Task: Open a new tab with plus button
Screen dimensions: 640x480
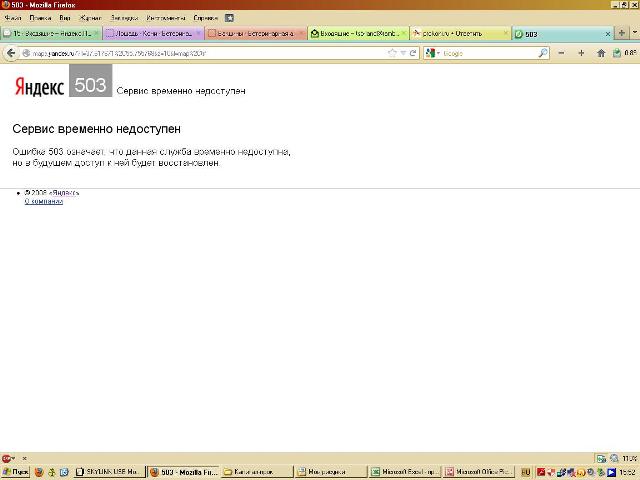Action: click(622, 33)
